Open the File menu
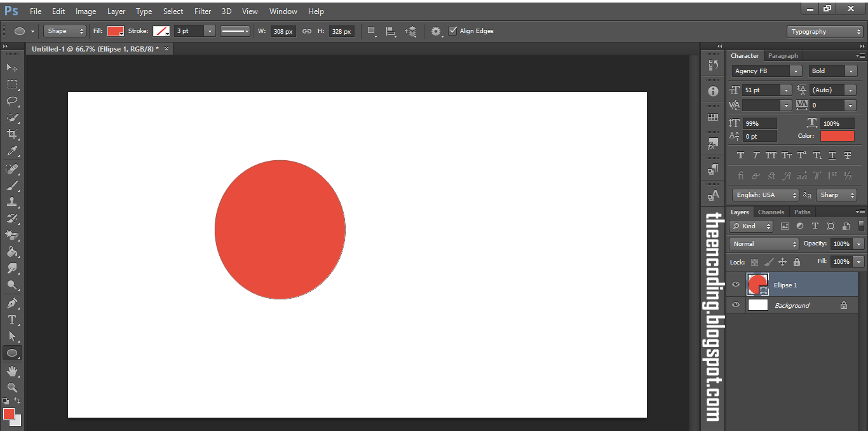Viewport: 868px width, 431px height. (36, 11)
